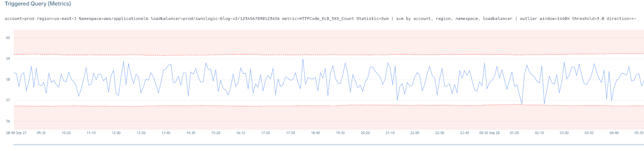Click the 12:50 time axis label

tap(141, 133)
